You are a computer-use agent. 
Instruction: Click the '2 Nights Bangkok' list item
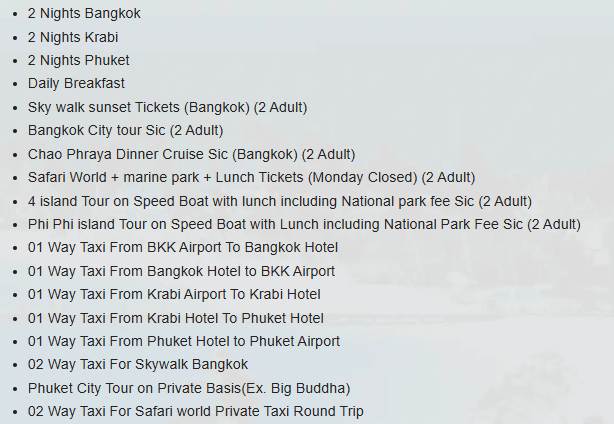[x=84, y=13]
